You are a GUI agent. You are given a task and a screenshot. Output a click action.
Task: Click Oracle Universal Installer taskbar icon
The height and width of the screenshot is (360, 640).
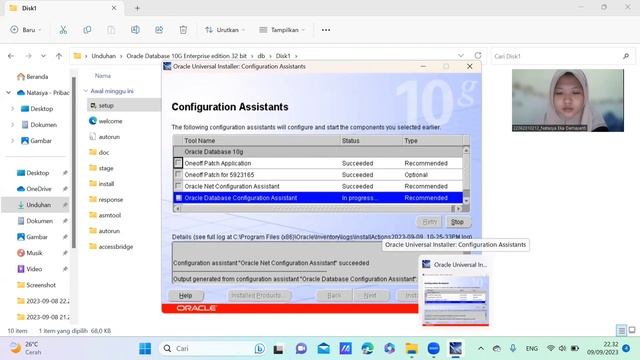click(x=456, y=348)
